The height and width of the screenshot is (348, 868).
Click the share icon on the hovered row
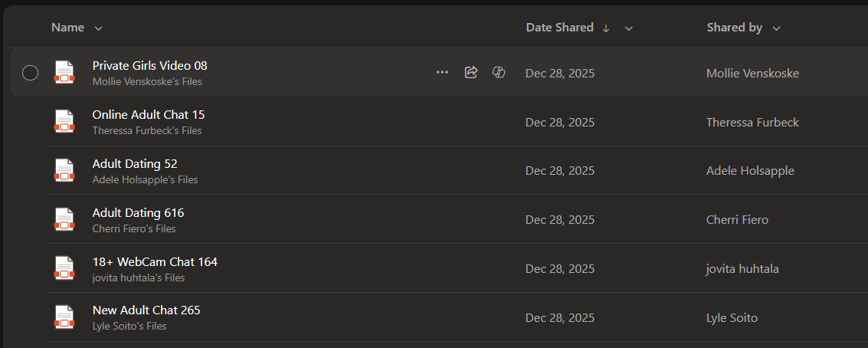[x=471, y=72]
